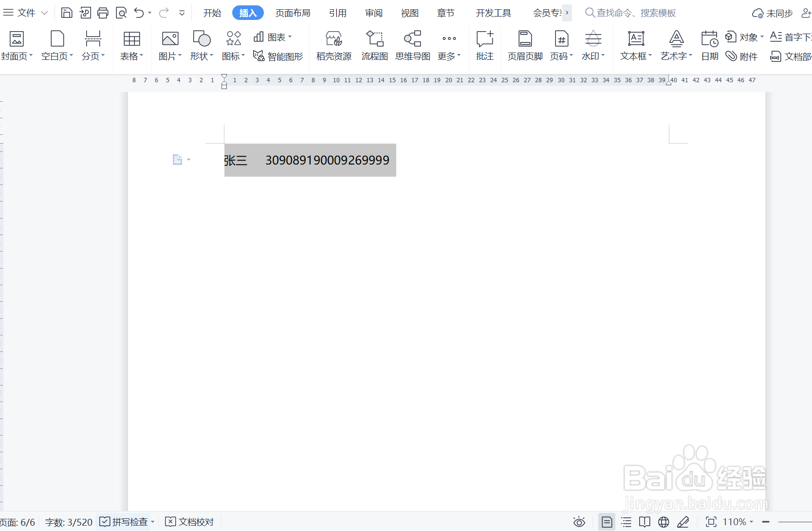Open the paragraph layout handle dropdown

(x=188, y=160)
